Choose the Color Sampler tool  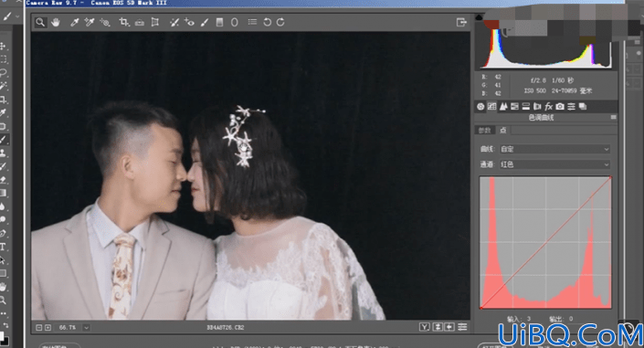coord(90,22)
